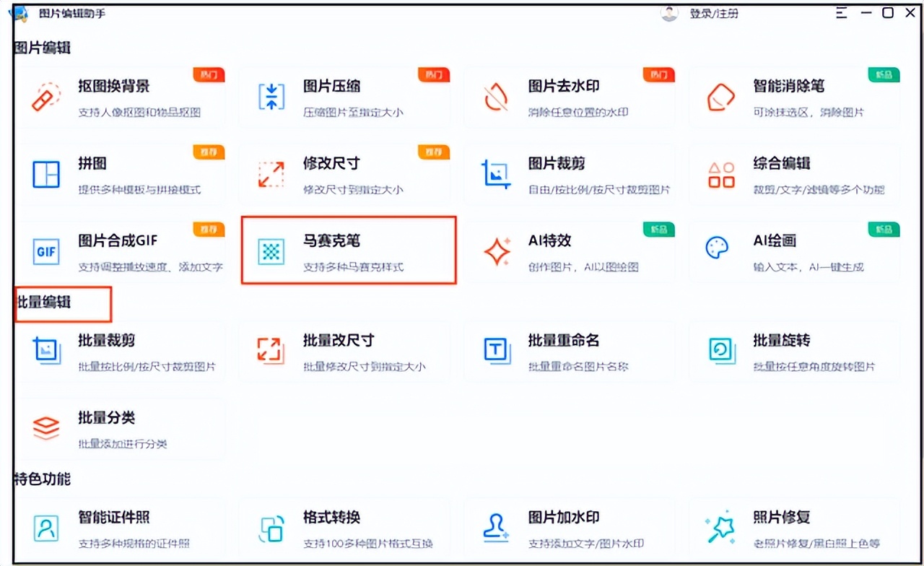924x566 pixels.
Task: Click the 拼图 collage tool icon
Action: pyautogui.click(x=45, y=174)
